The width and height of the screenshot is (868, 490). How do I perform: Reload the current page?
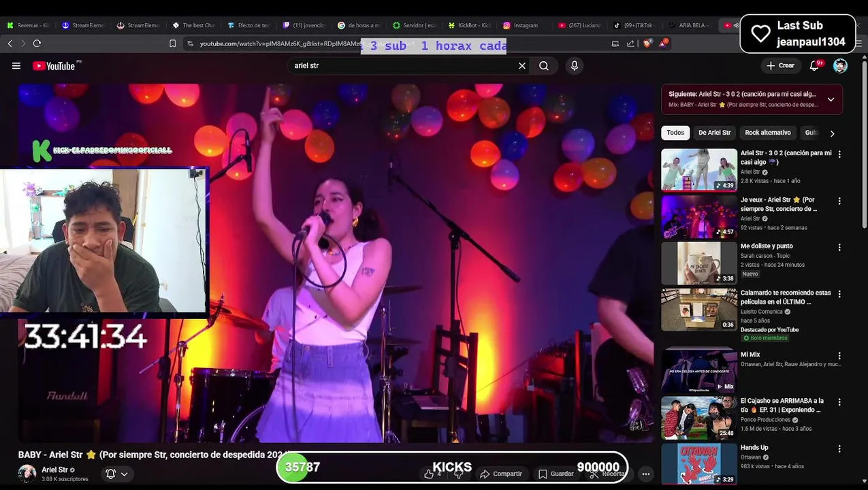pyautogui.click(x=37, y=44)
